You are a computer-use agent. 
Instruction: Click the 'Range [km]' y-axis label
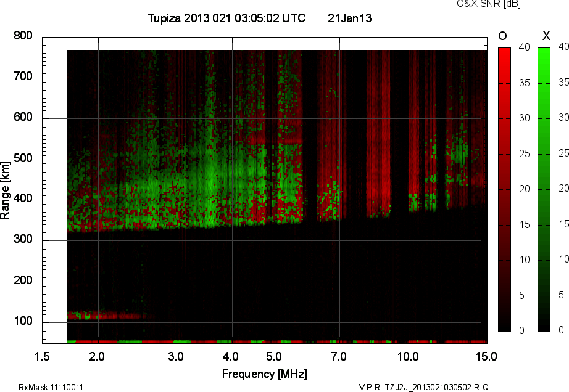click(x=5, y=190)
